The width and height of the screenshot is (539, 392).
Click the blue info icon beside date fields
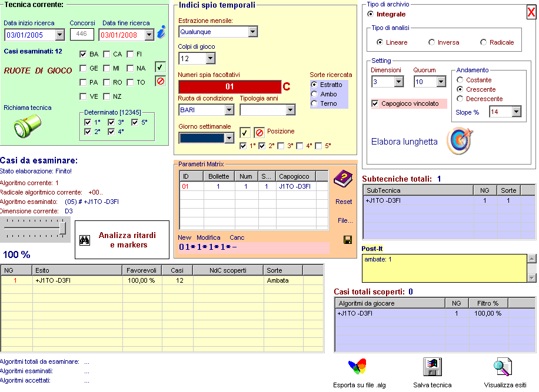tap(161, 33)
